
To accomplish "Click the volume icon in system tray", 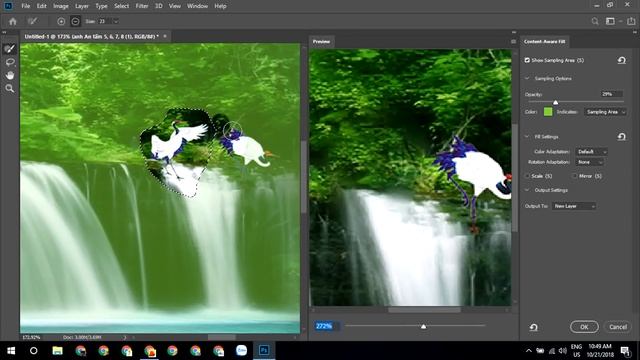I will point(563,351).
